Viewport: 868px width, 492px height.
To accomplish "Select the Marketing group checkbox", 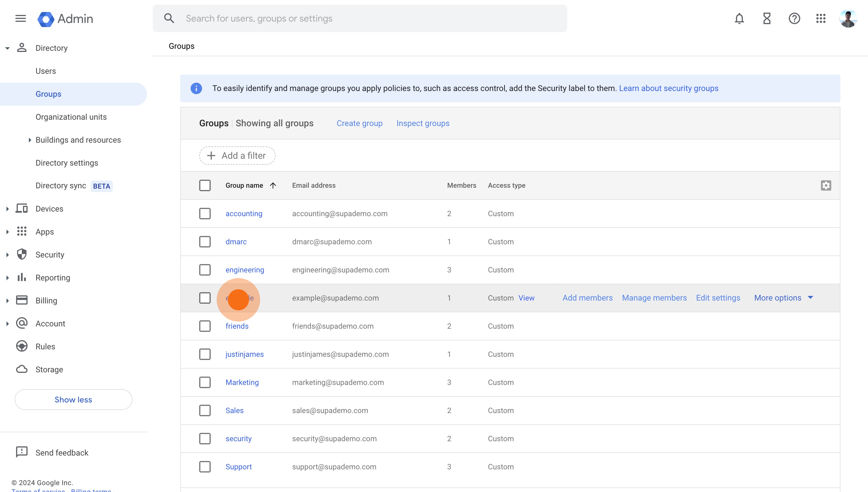I will pos(205,382).
